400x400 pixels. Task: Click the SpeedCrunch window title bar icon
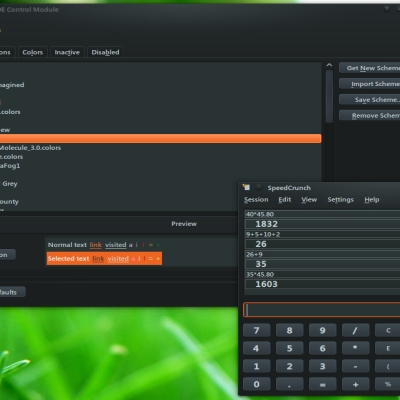246,187
